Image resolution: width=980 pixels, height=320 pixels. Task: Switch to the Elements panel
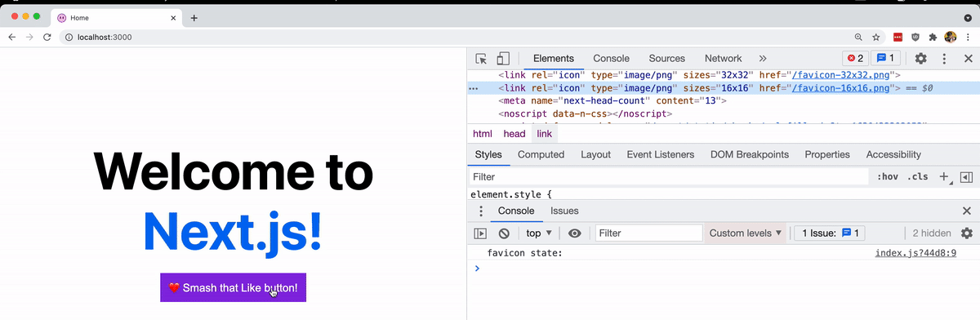tap(554, 59)
